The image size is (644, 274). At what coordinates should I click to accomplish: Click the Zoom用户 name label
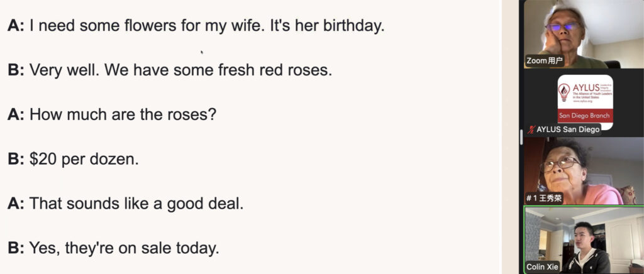click(545, 62)
